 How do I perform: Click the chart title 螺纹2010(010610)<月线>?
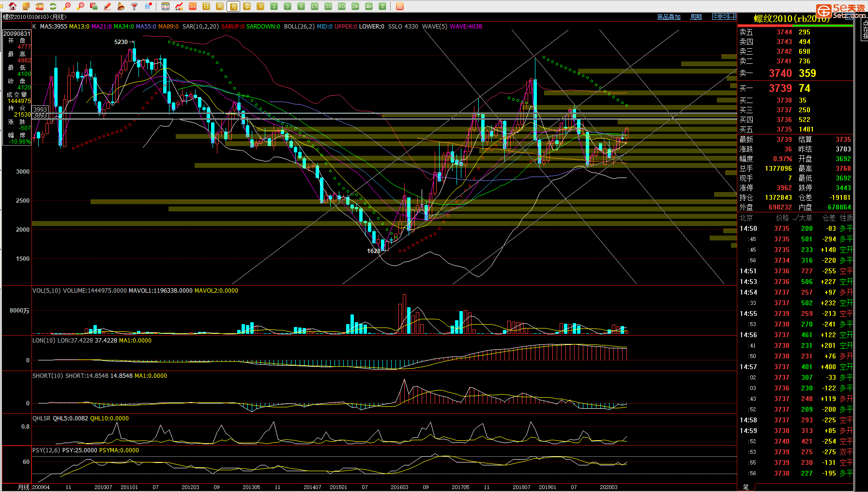(x=35, y=17)
